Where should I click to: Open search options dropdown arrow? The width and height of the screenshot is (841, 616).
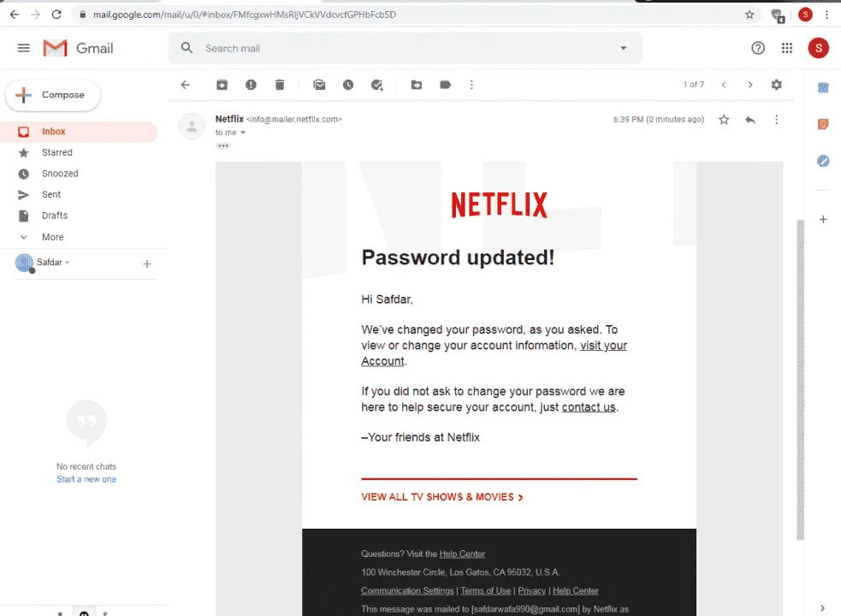(x=623, y=48)
